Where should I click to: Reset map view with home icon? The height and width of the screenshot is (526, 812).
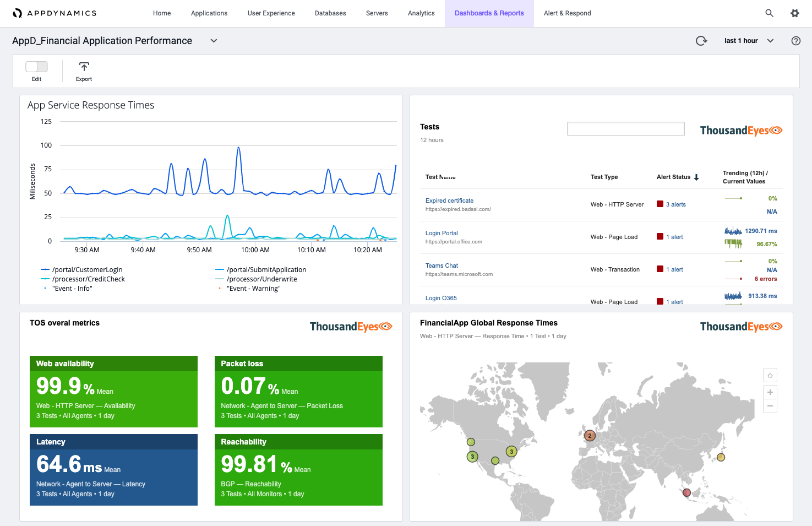[x=770, y=375]
